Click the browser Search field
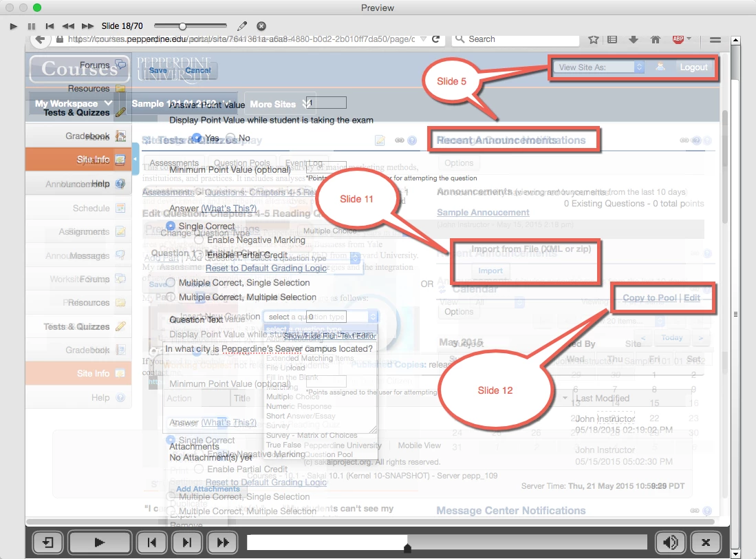This screenshot has width=756, height=559. pyautogui.click(x=515, y=39)
